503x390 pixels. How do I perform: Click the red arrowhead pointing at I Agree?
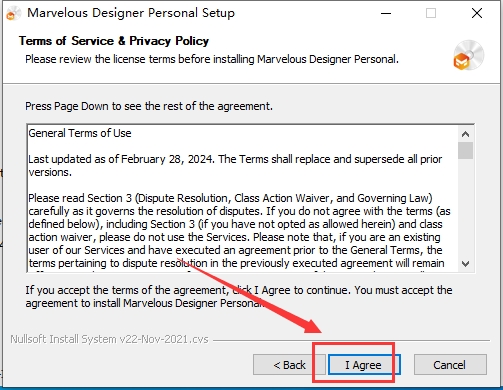(x=312, y=327)
